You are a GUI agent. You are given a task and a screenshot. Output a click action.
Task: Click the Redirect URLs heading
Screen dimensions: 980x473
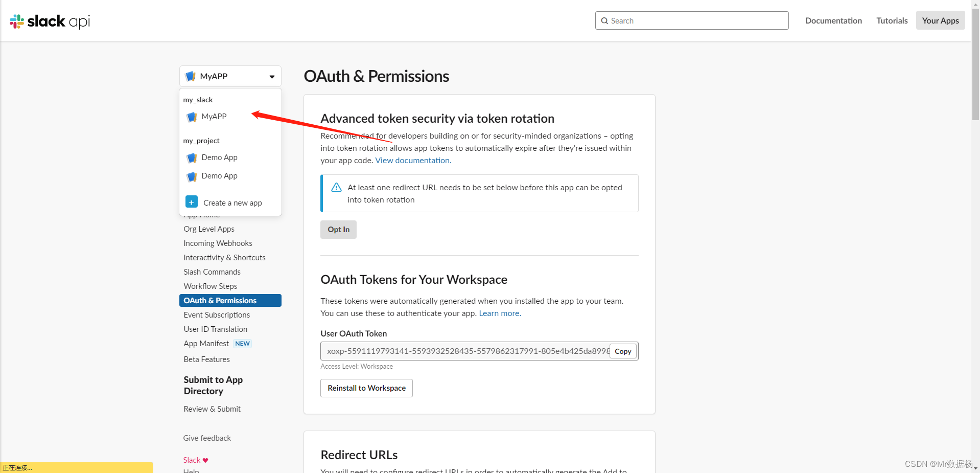click(x=359, y=455)
